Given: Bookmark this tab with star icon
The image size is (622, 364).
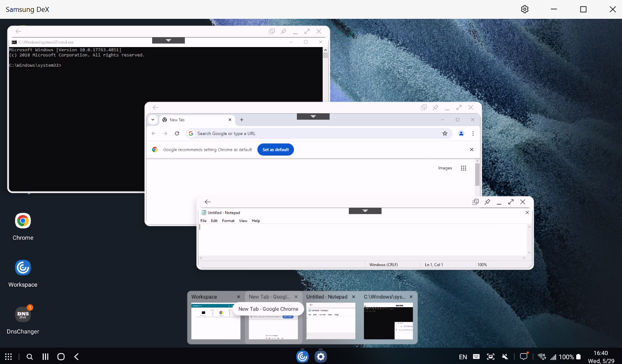Looking at the screenshot, I should [445, 133].
